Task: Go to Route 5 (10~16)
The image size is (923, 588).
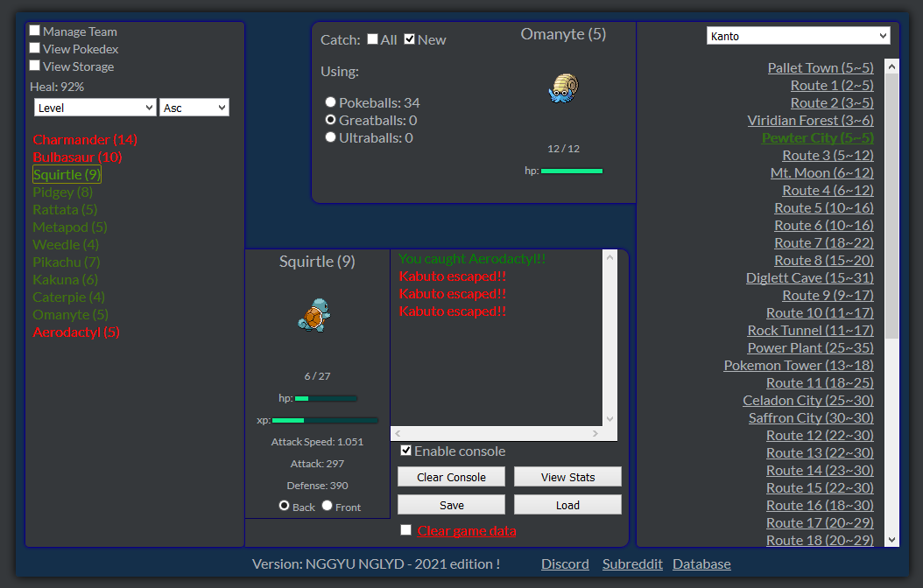Action: (824, 207)
